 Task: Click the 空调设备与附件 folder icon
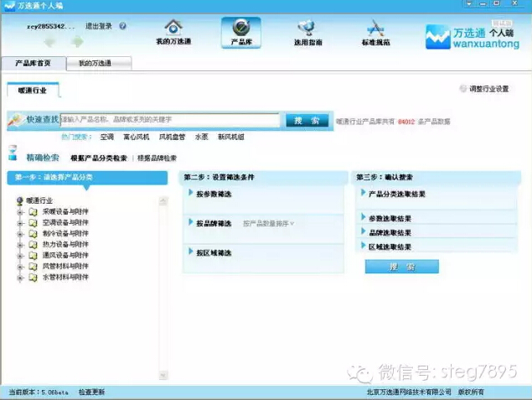[33, 223]
